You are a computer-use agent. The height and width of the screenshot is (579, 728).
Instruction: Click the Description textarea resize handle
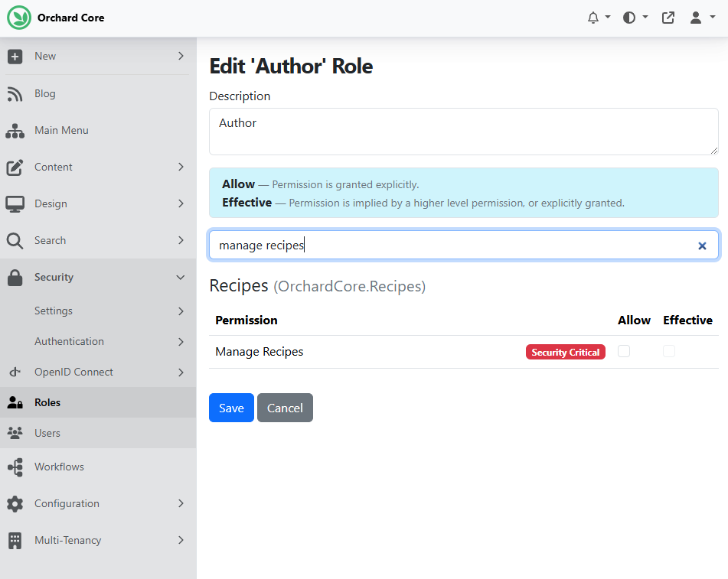tap(714, 151)
